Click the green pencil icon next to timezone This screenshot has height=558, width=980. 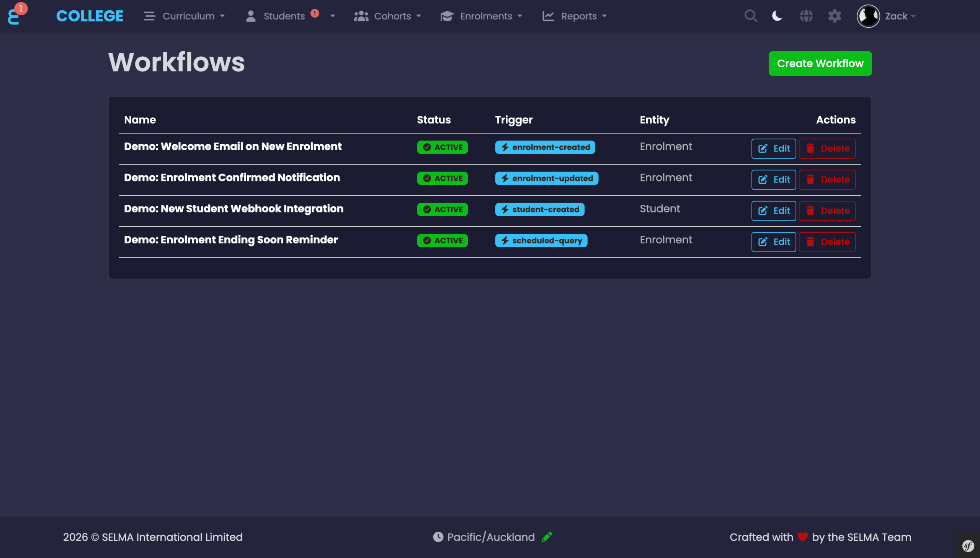tap(547, 537)
